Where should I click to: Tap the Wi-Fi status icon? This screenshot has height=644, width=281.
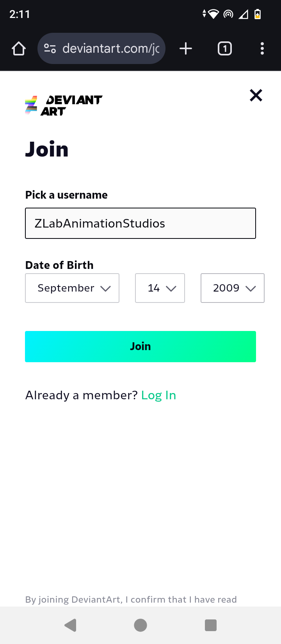(213, 14)
